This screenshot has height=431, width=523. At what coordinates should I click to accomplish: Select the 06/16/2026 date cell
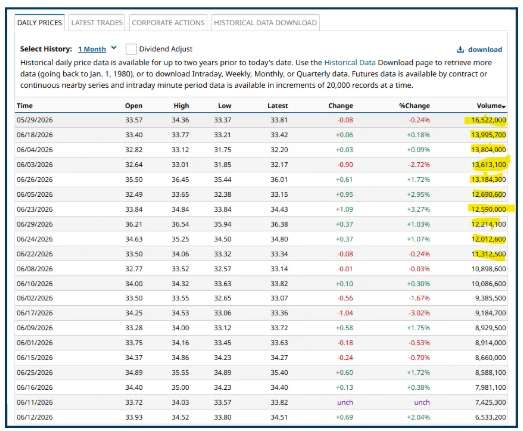click(35, 387)
